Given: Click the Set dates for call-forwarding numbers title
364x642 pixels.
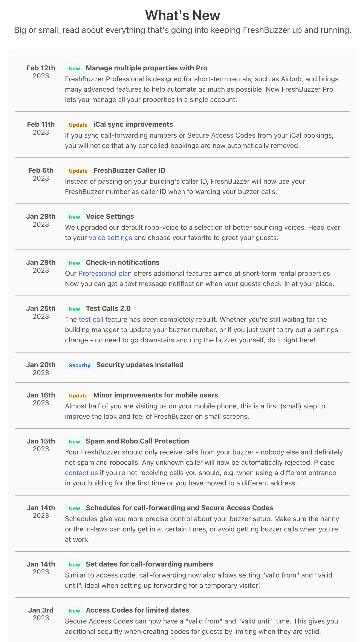Looking at the screenshot, I should coord(149,564).
